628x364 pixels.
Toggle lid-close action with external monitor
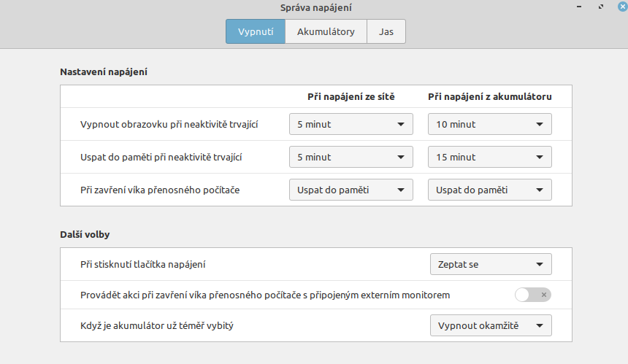pos(532,295)
